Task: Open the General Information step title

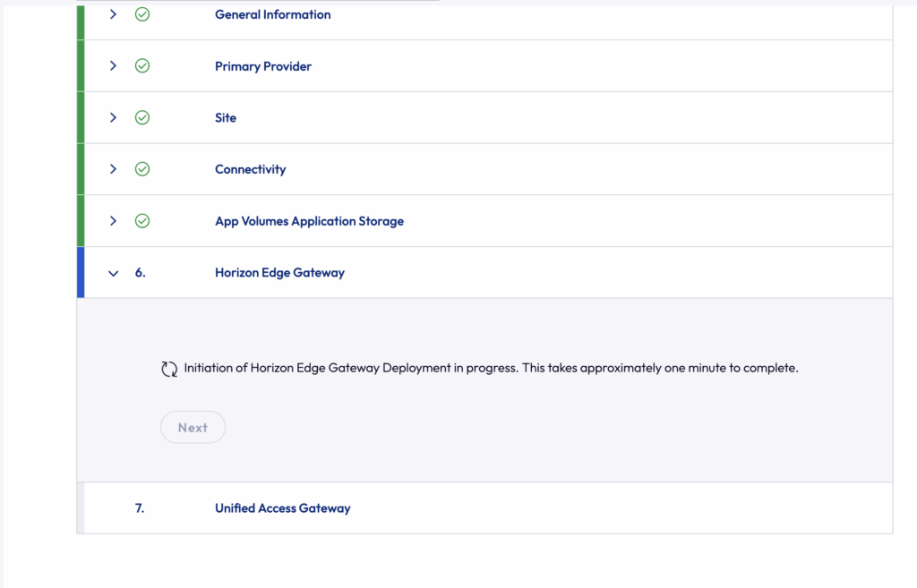Action: point(272,14)
